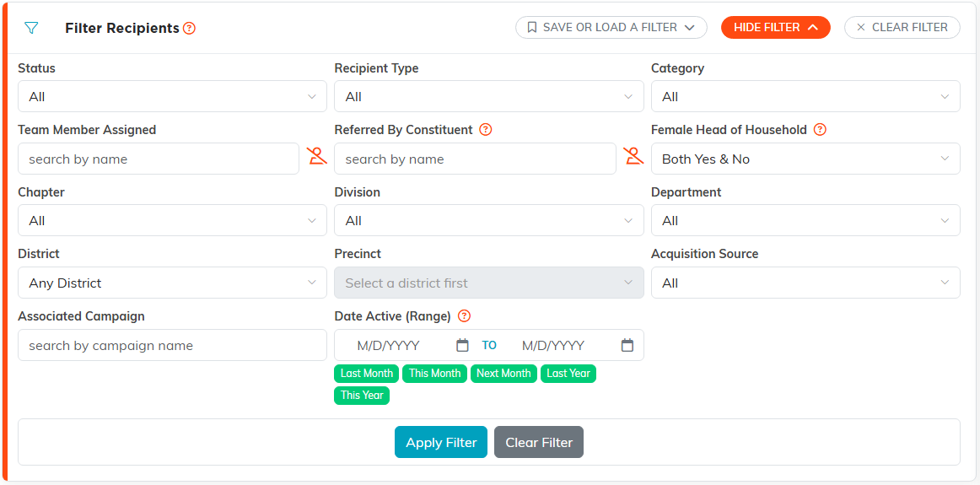Select the This Month date shortcut
The height and width of the screenshot is (485, 980).
click(435, 374)
